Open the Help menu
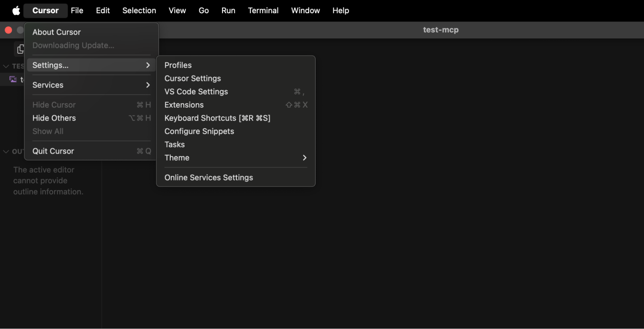The width and height of the screenshot is (644, 329). pyautogui.click(x=341, y=11)
